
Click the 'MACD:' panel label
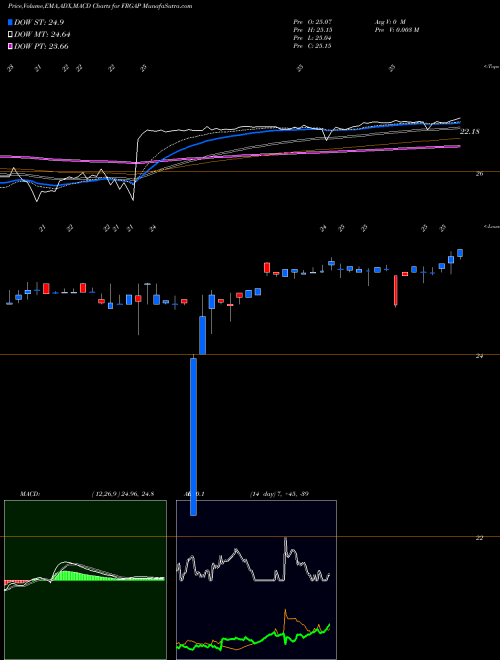30,494
